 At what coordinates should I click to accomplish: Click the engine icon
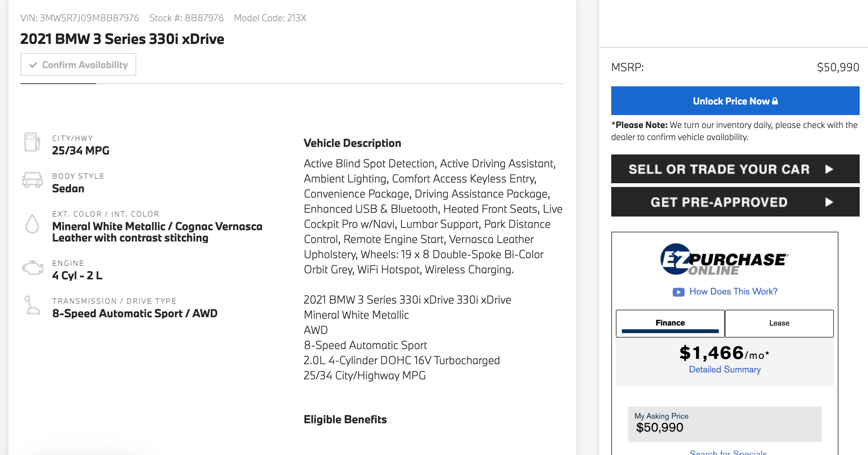click(x=33, y=268)
